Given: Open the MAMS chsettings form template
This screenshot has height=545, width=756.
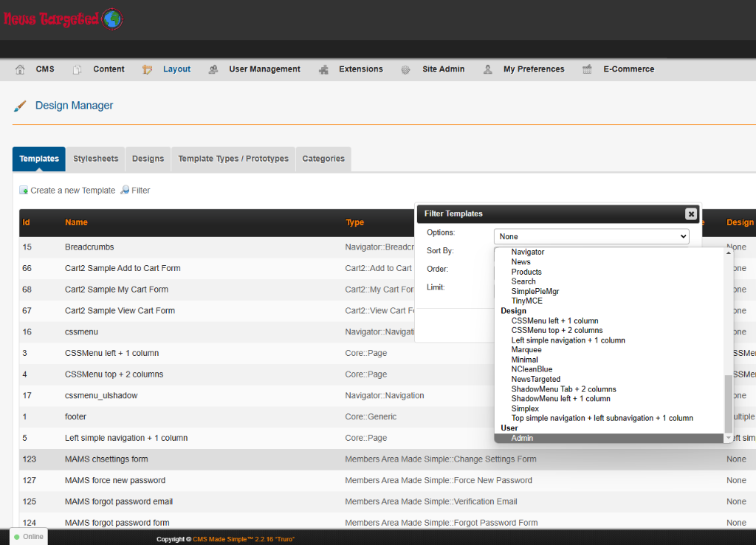Looking at the screenshot, I should [106, 459].
